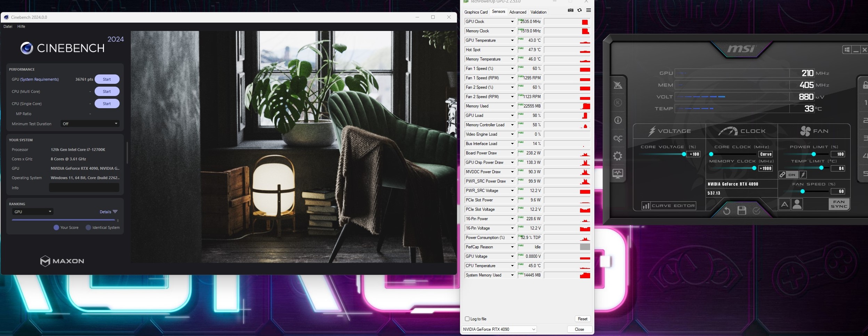
Task: Start CPU Single Core benchmark
Action: [x=107, y=104]
